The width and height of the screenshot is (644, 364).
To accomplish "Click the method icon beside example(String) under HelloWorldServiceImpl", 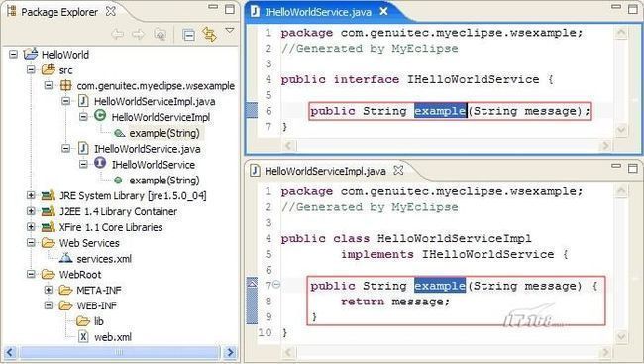I will tap(119, 133).
